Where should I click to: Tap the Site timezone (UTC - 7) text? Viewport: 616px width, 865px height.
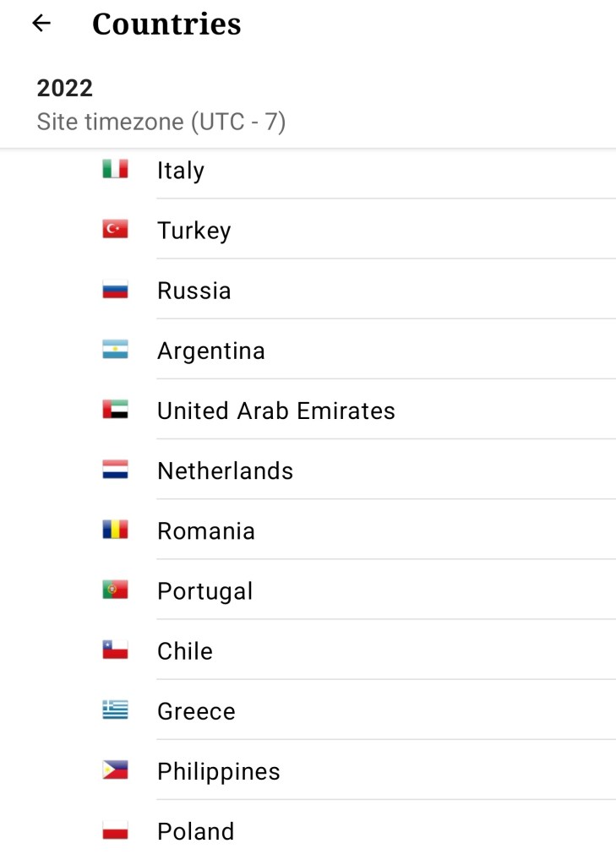(x=161, y=122)
